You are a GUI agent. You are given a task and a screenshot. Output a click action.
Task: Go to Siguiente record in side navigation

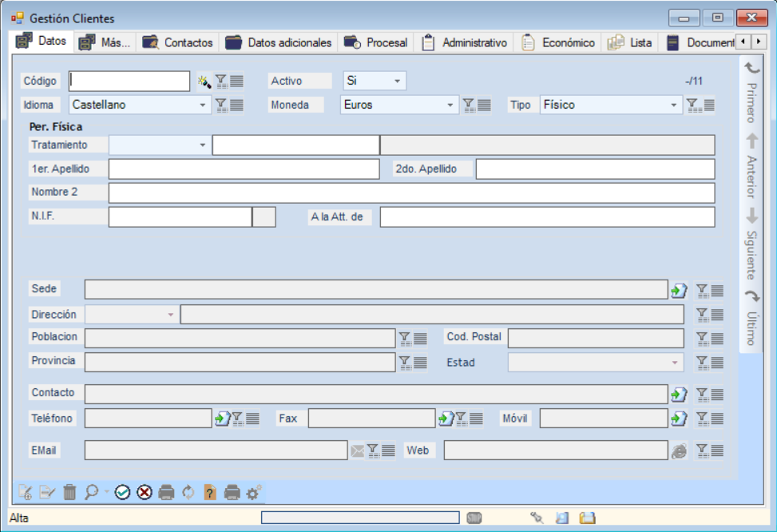[x=751, y=240]
